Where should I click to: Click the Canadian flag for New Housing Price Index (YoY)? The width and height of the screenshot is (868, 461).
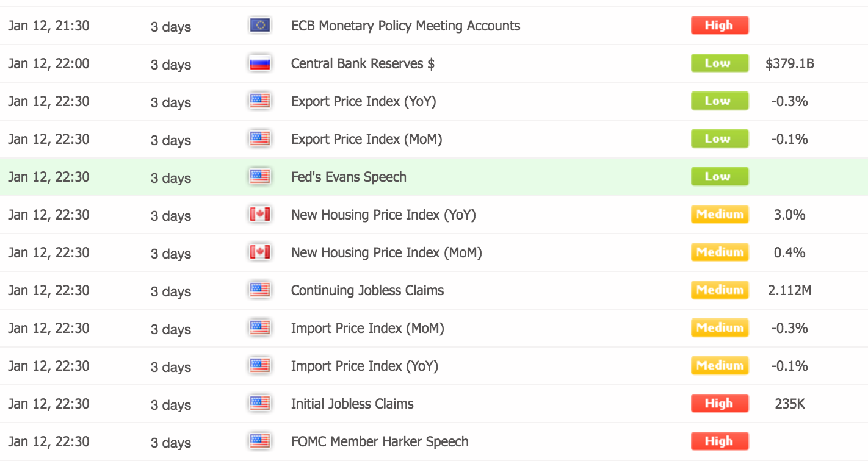[x=260, y=215]
